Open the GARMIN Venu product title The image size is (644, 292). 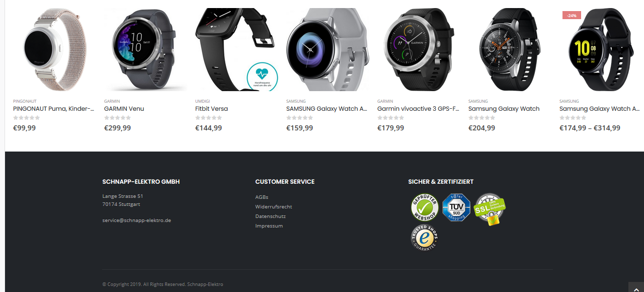pyautogui.click(x=124, y=109)
